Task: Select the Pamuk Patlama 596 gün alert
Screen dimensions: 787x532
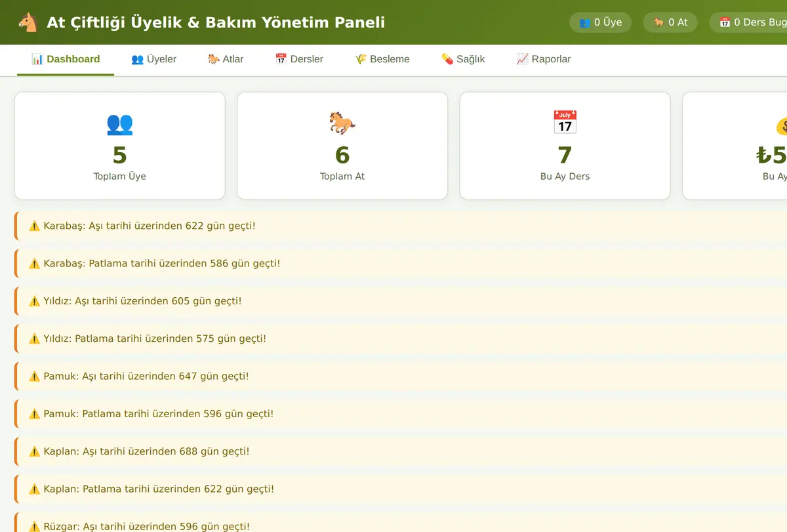Action: (x=401, y=414)
